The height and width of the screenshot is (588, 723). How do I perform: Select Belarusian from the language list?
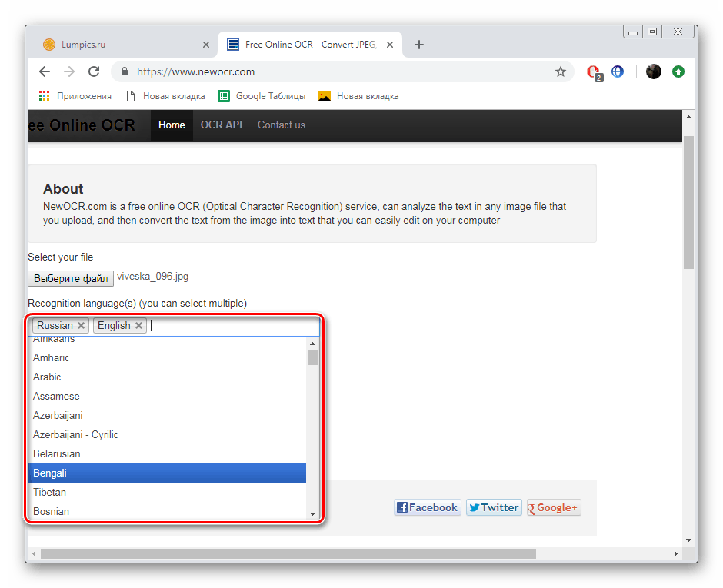point(167,454)
